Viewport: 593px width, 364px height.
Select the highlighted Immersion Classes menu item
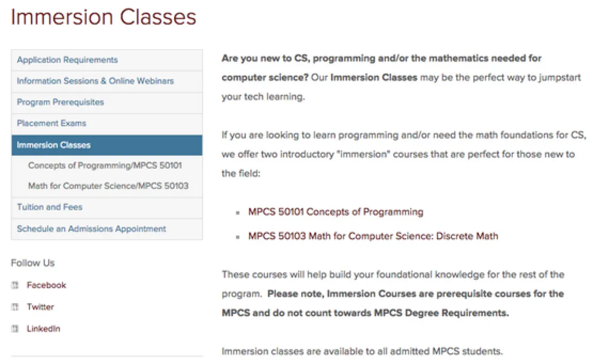pyautogui.click(x=54, y=145)
